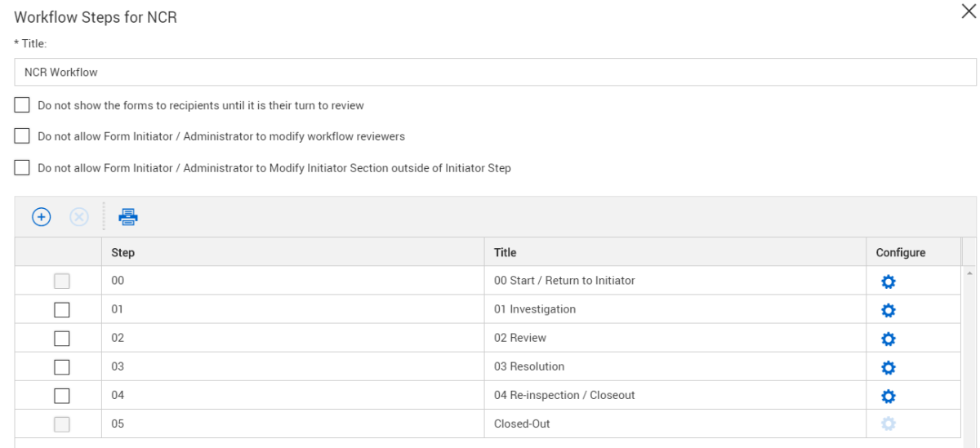This screenshot has height=448, width=980.
Task: Check the disallow modifying workflow reviewers option
Action: 22,136
